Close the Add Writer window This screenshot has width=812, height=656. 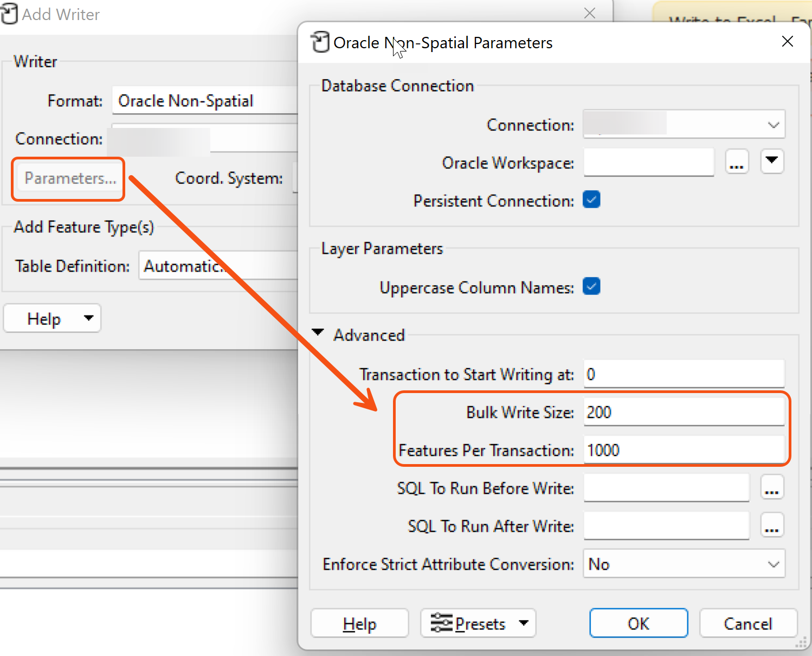tap(590, 13)
